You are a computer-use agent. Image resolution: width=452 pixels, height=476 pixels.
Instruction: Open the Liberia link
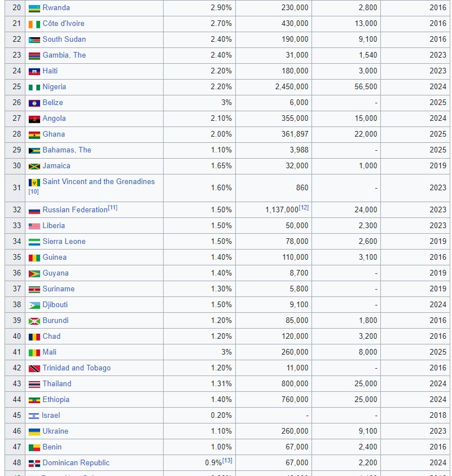click(54, 225)
